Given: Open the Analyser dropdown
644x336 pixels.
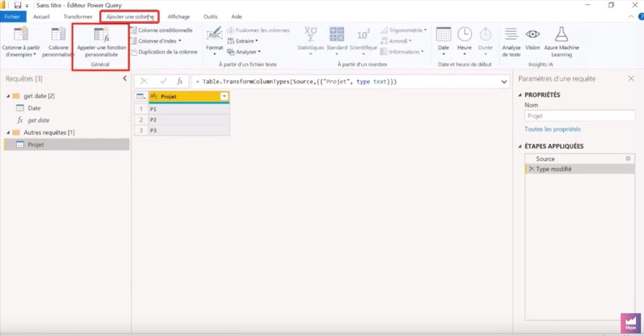Looking at the screenshot, I should [244, 52].
